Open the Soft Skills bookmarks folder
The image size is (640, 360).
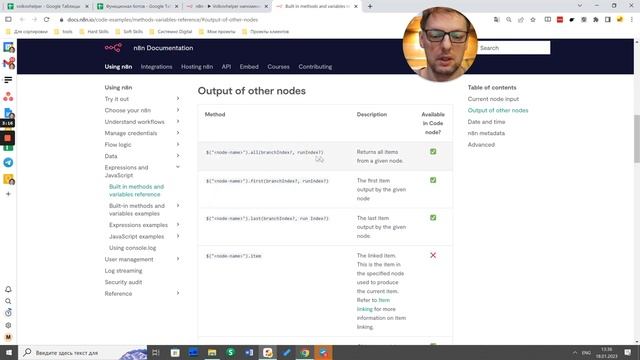click(x=130, y=31)
